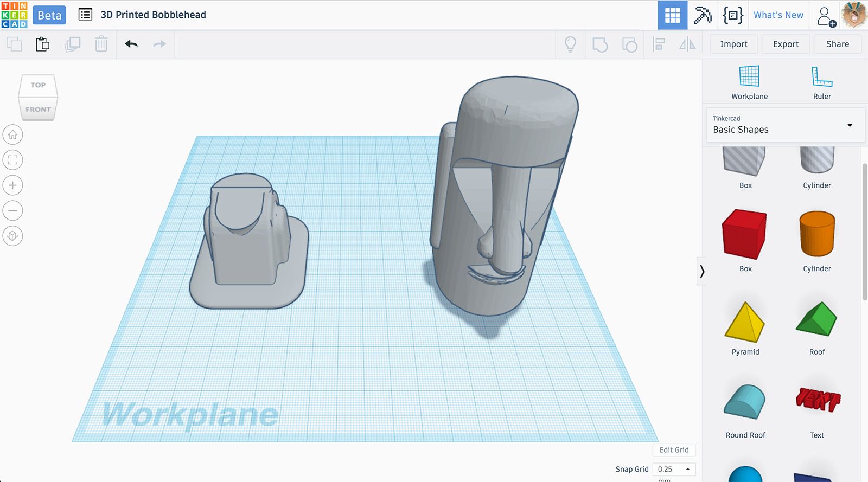Click the Zoom in plus icon
This screenshot has height=482, width=868.
click(13, 185)
